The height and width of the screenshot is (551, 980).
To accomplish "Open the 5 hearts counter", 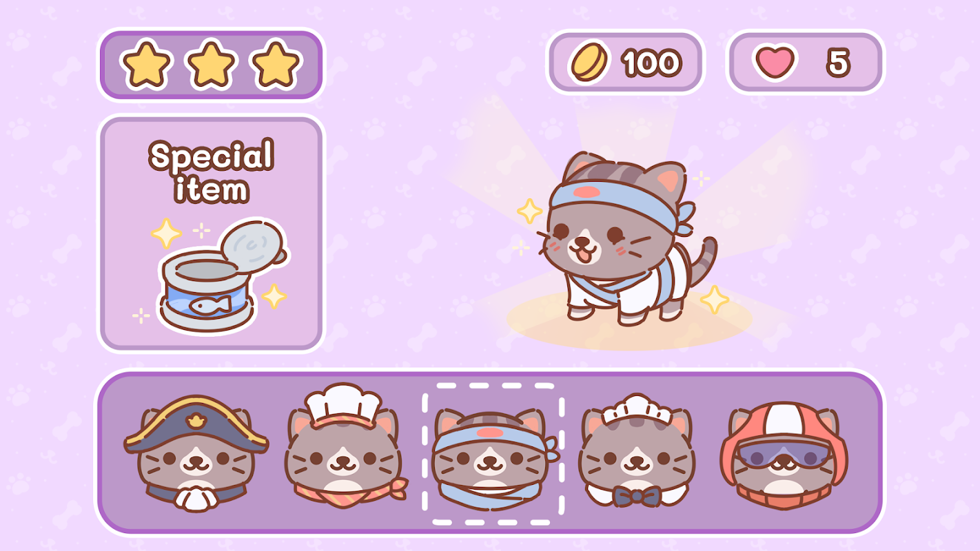I will (806, 63).
